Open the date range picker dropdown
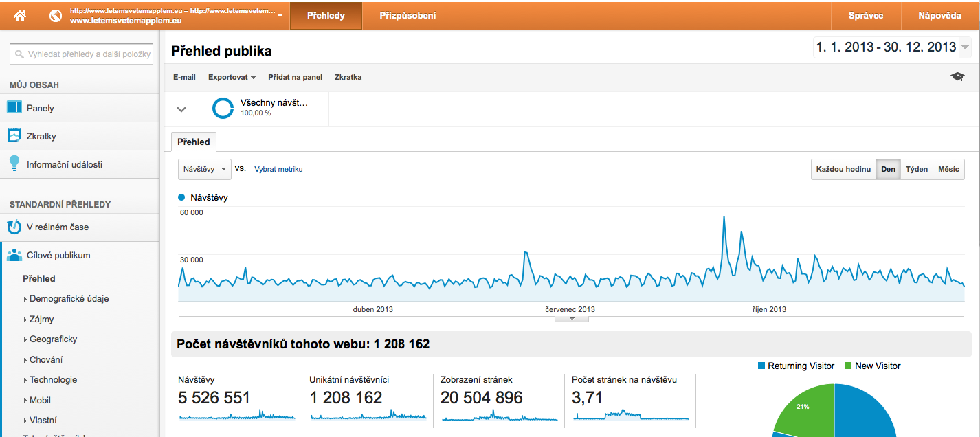This screenshot has width=980, height=437. click(x=966, y=47)
